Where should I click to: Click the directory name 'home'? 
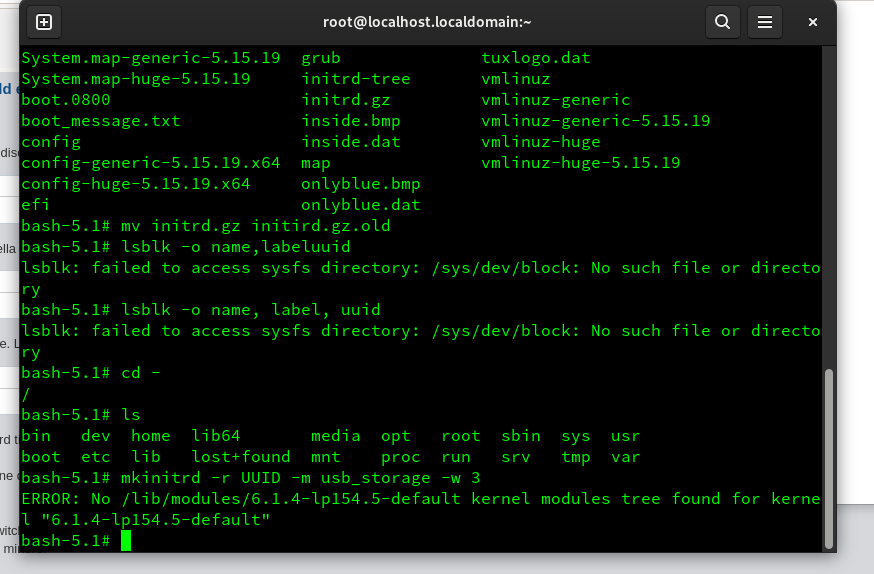pos(150,436)
